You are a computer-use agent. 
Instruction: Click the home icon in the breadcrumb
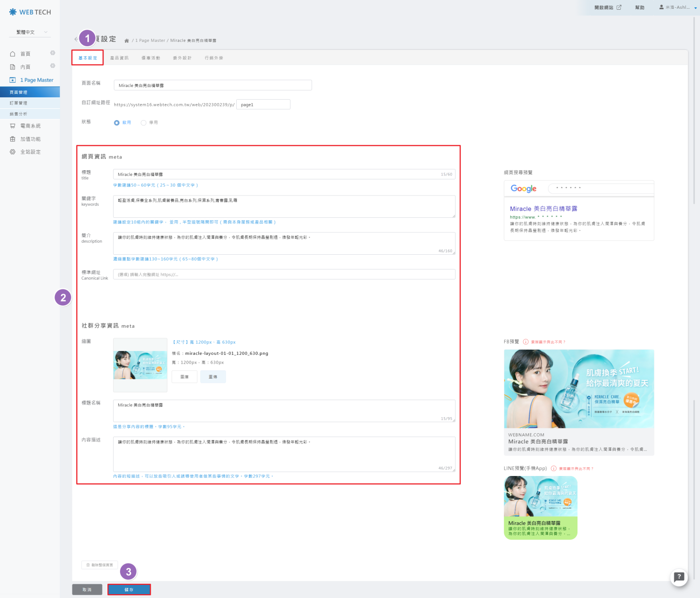(126, 41)
